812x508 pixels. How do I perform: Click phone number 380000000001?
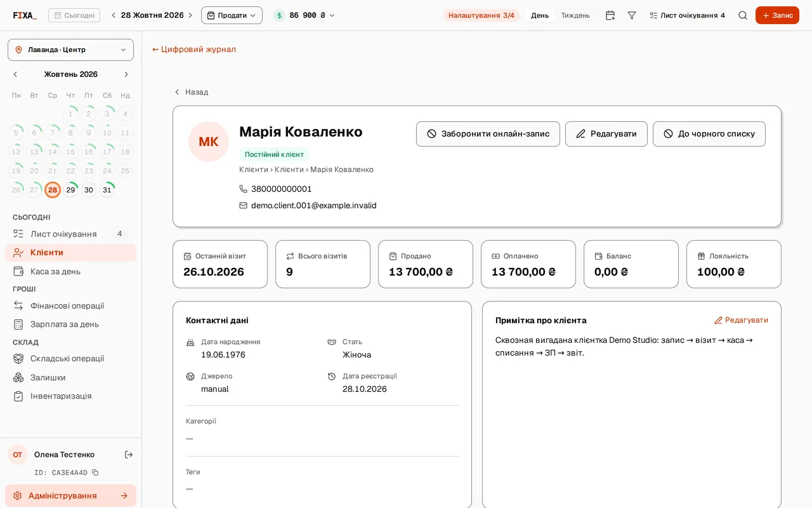point(282,189)
